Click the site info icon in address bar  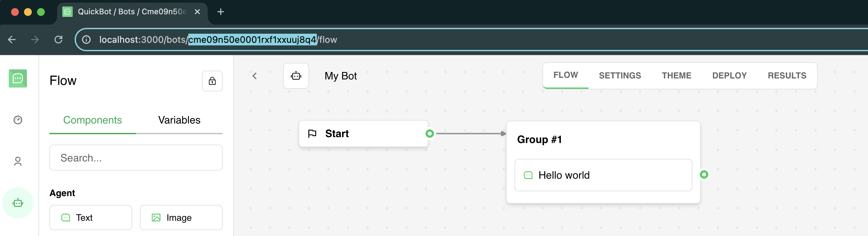(x=86, y=40)
